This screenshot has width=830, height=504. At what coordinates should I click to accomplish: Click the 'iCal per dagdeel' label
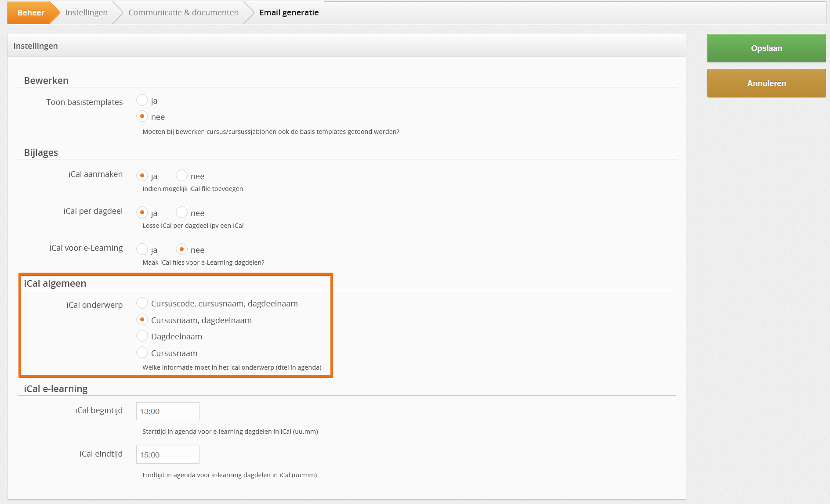tap(93, 211)
